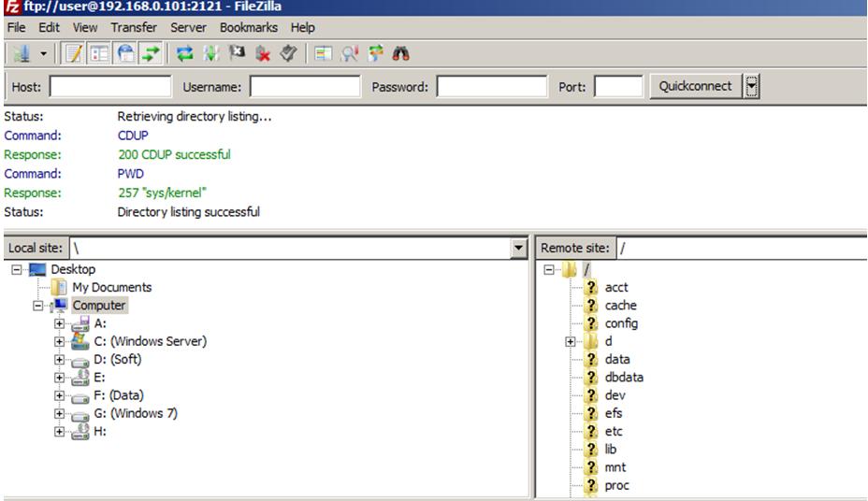The image size is (868, 501).
Task: Click the synchronized browsing toolbar icon
Action: (x=375, y=53)
